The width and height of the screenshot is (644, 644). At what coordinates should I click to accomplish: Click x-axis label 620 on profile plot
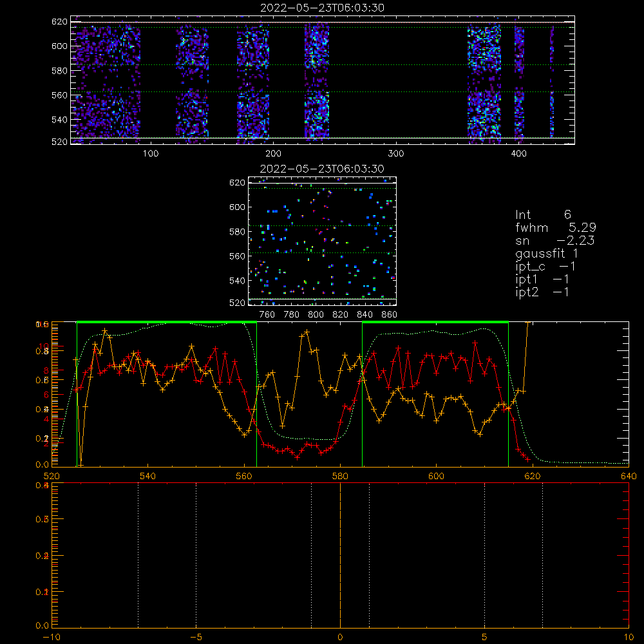(x=533, y=476)
